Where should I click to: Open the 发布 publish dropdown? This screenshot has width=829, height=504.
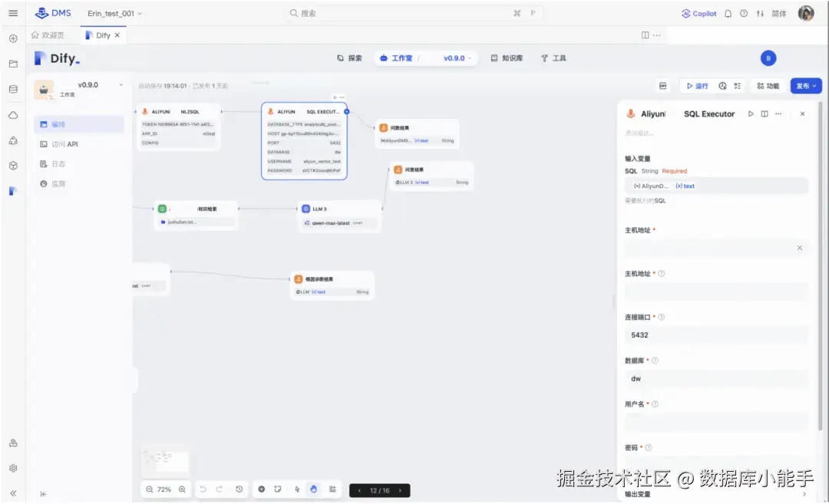(x=806, y=86)
